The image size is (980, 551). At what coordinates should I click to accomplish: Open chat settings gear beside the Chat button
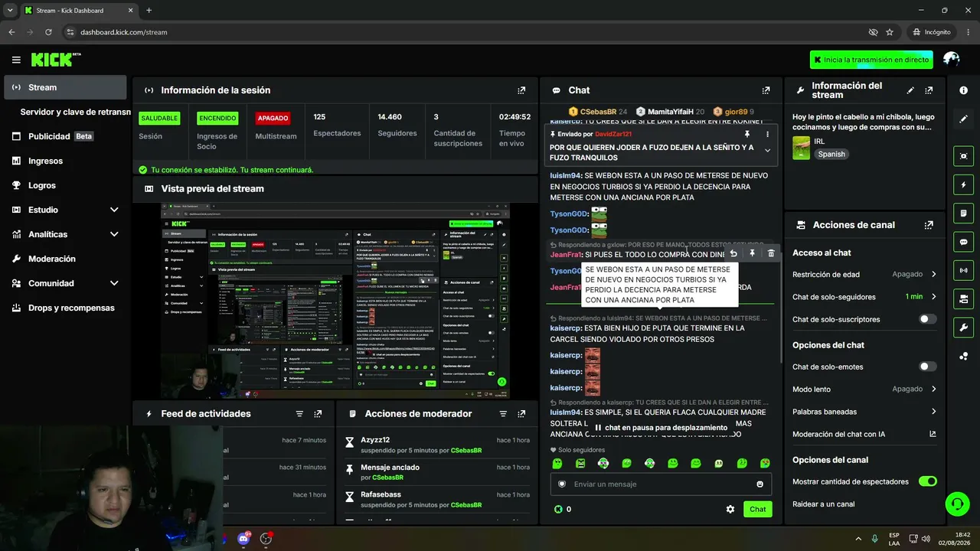point(730,509)
